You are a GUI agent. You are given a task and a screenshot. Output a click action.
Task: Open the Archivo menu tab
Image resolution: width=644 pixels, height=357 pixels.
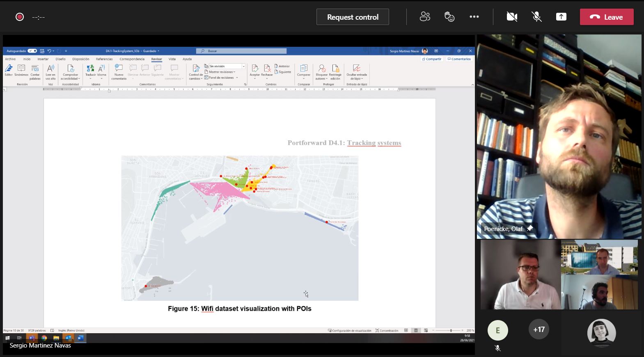(10, 59)
